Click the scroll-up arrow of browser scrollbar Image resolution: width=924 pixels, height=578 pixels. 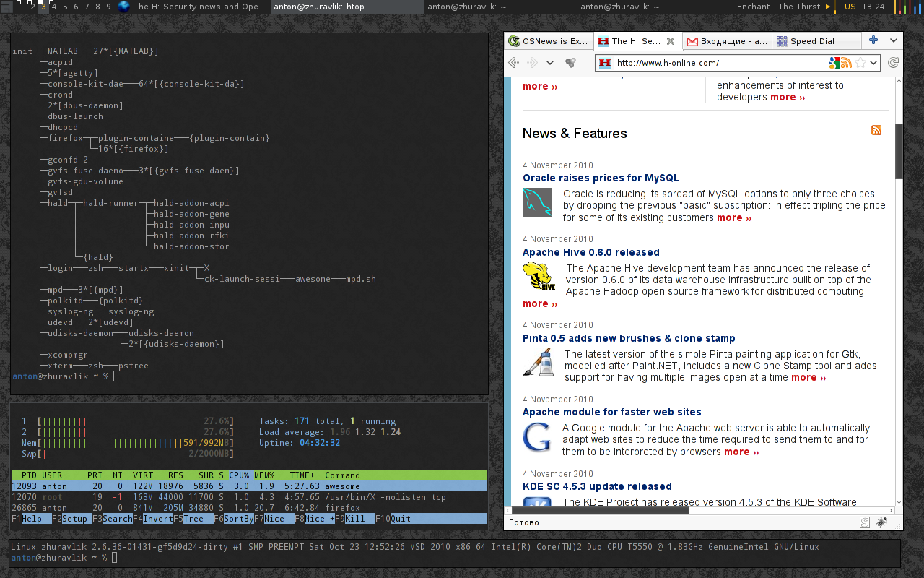[899, 80]
